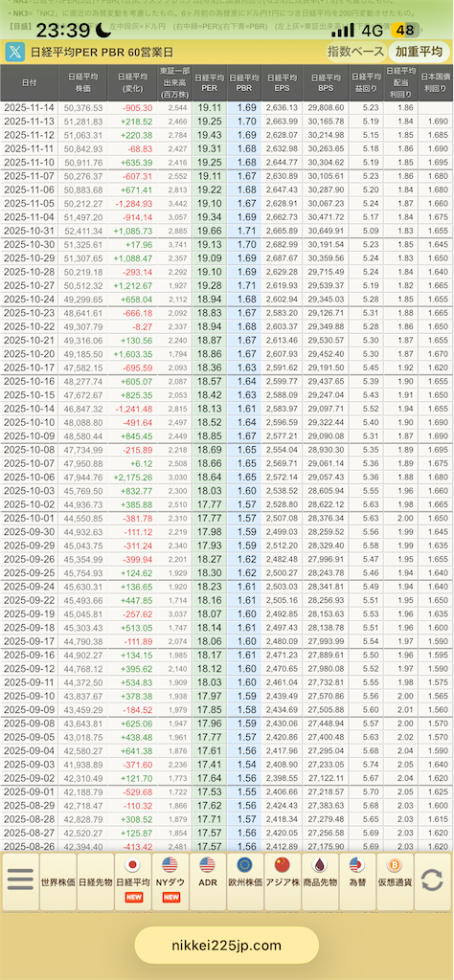Select the change value -1,241.48

[134, 408]
